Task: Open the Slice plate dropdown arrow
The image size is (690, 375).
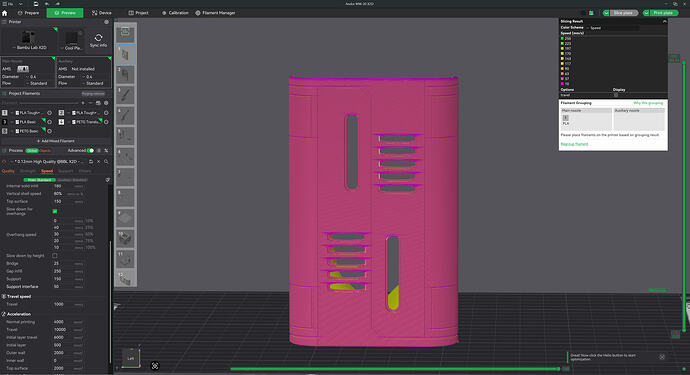Action: pyautogui.click(x=606, y=13)
